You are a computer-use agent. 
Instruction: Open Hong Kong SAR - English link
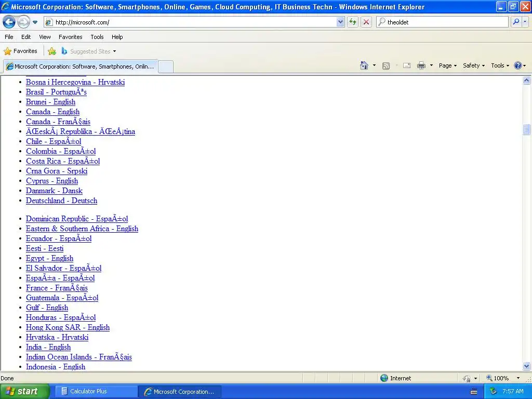[x=68, y=327]
